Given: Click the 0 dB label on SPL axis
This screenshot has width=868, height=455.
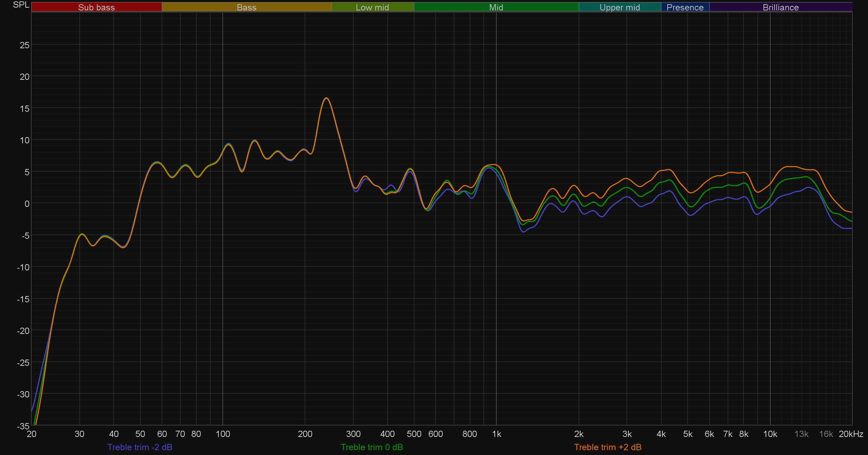Looking at the screenshot, I should pos(27,204).
